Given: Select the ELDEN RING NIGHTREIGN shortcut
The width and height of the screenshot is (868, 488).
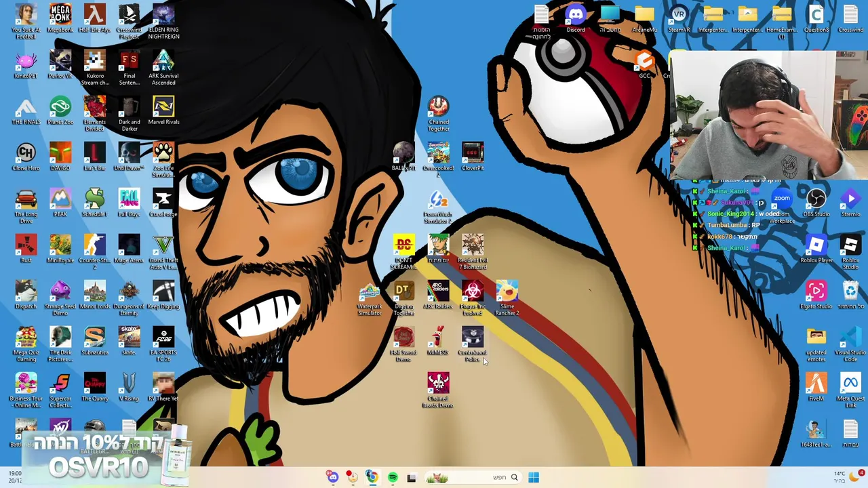Looking at the screenshot, I should (x=163, y=22).
